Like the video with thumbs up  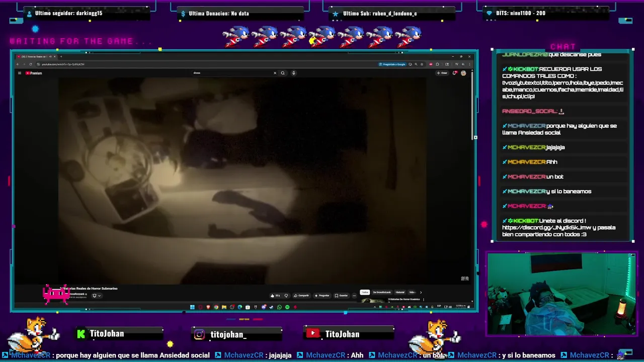tap(275, 296)
